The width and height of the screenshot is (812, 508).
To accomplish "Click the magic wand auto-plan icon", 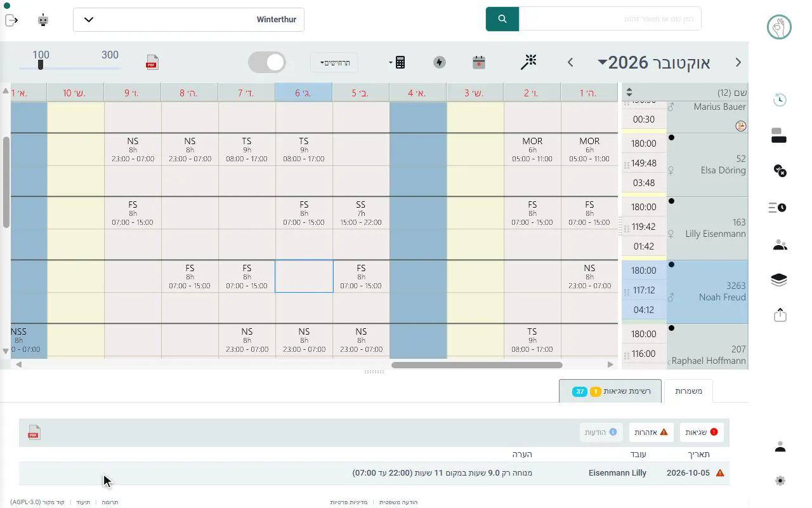I will [528, 62].
